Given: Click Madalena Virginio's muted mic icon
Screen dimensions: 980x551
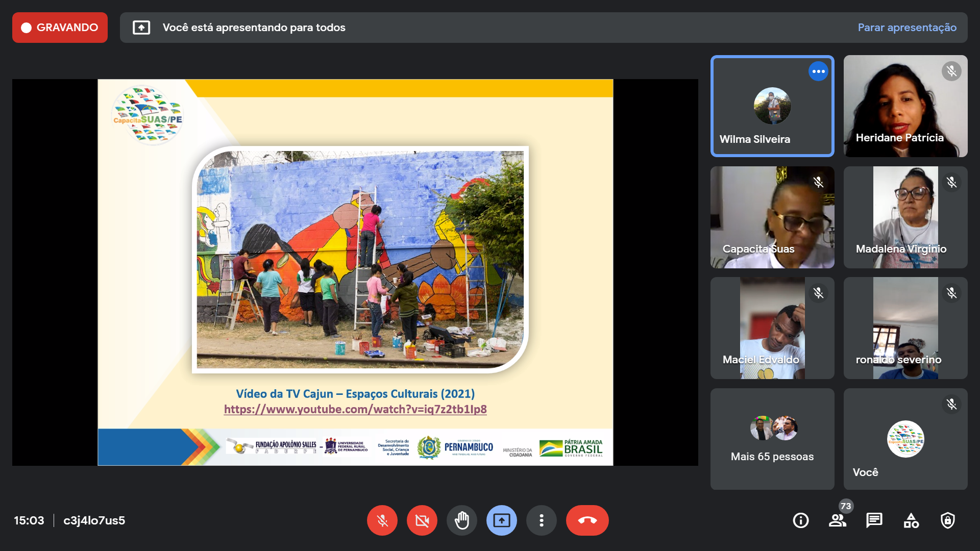Looking at the screenshot, I should click(x=951, y=182).
